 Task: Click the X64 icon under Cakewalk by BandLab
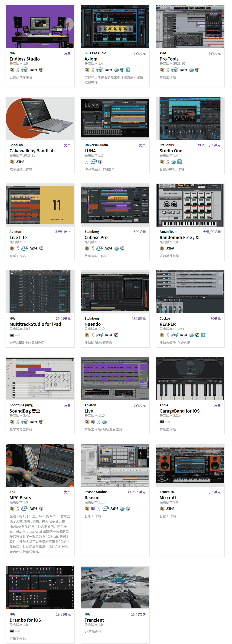point(20,162)
